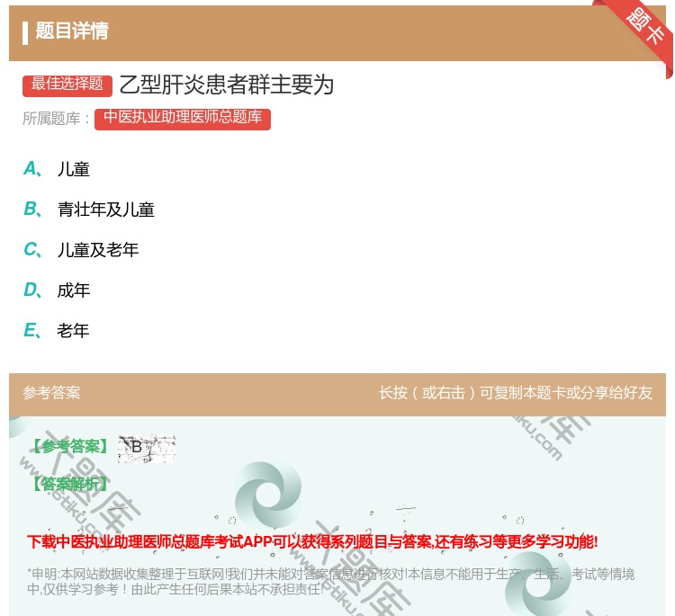Click the 【参考答案】 green label
The width and height of the screenshot is (675, 616).
click(70, 446)
